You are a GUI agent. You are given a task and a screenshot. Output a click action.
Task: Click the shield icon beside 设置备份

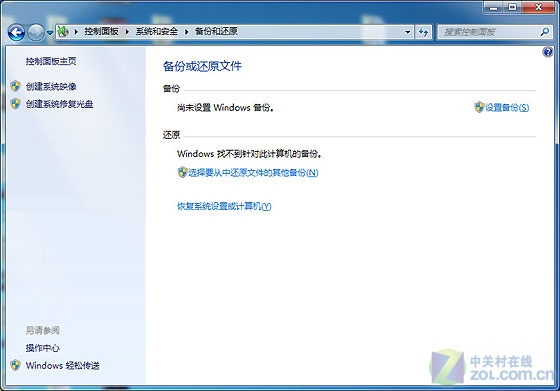click(x=479, y=107)
